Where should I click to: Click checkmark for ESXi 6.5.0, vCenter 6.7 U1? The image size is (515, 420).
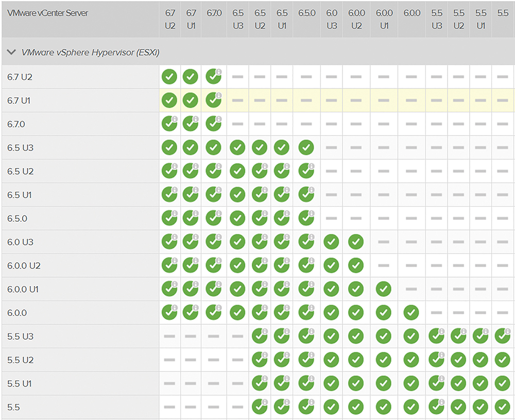(x=191, y=219)
